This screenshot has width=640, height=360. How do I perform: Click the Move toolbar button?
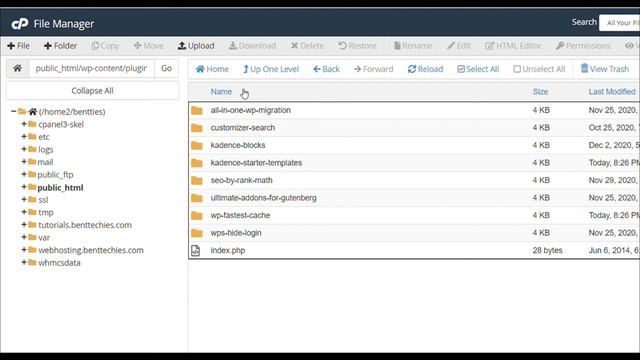[149, 46]
